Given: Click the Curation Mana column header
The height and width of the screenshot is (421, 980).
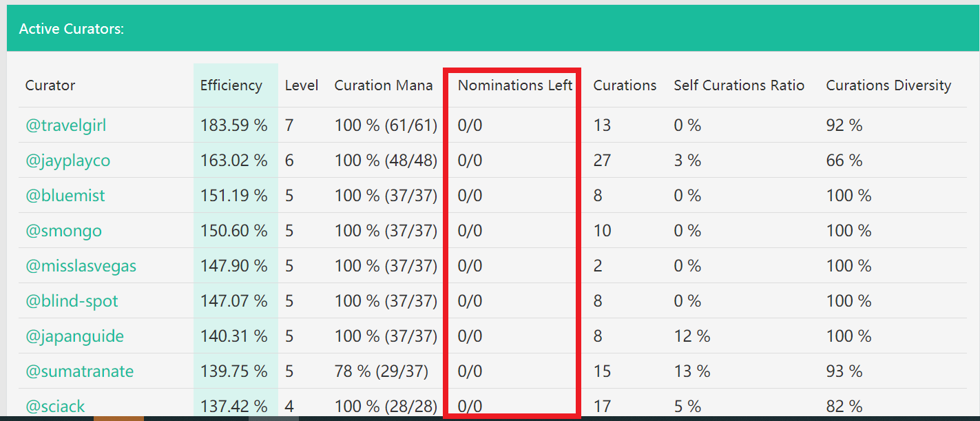Looking at the screenshot, I should click(384, 85).
